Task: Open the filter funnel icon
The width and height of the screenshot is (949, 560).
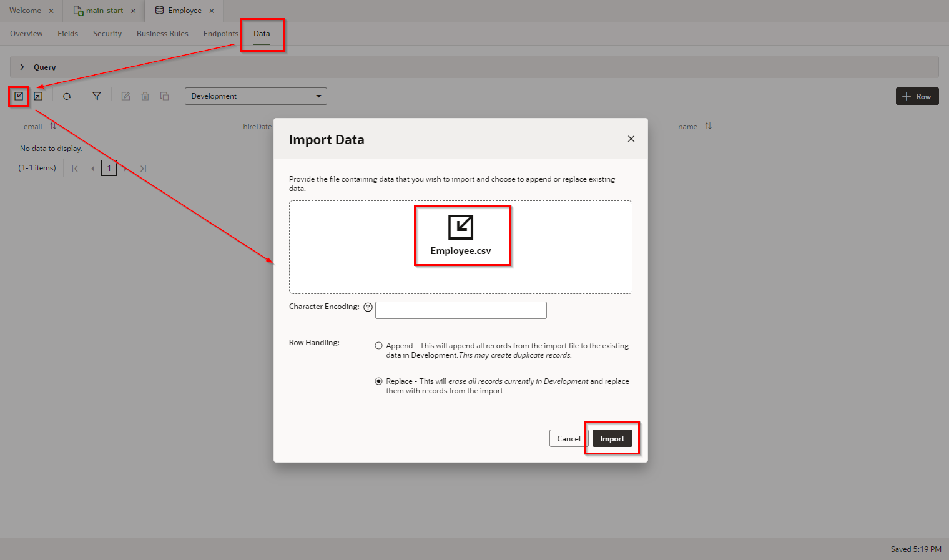Action: [x=97, y=96]
